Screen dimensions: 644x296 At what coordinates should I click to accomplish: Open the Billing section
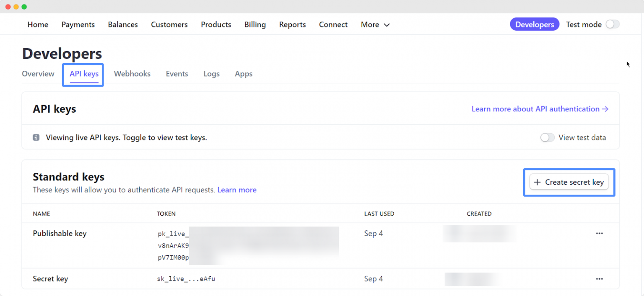coord(255,24)
